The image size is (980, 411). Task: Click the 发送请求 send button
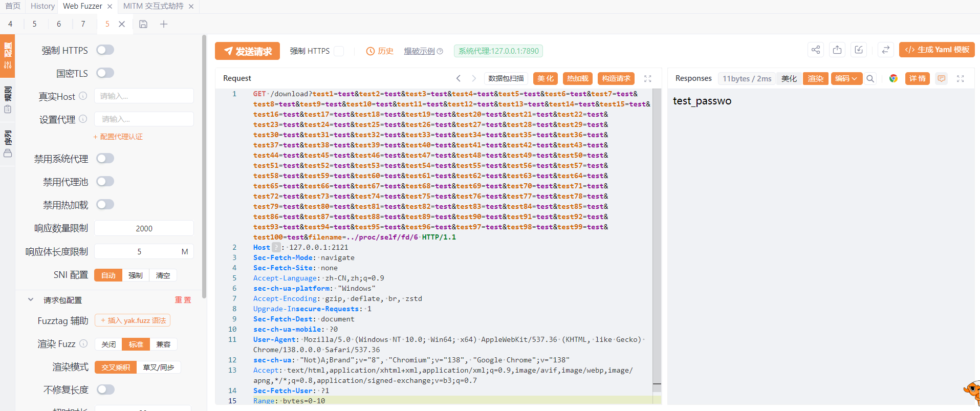click(247, 51)
